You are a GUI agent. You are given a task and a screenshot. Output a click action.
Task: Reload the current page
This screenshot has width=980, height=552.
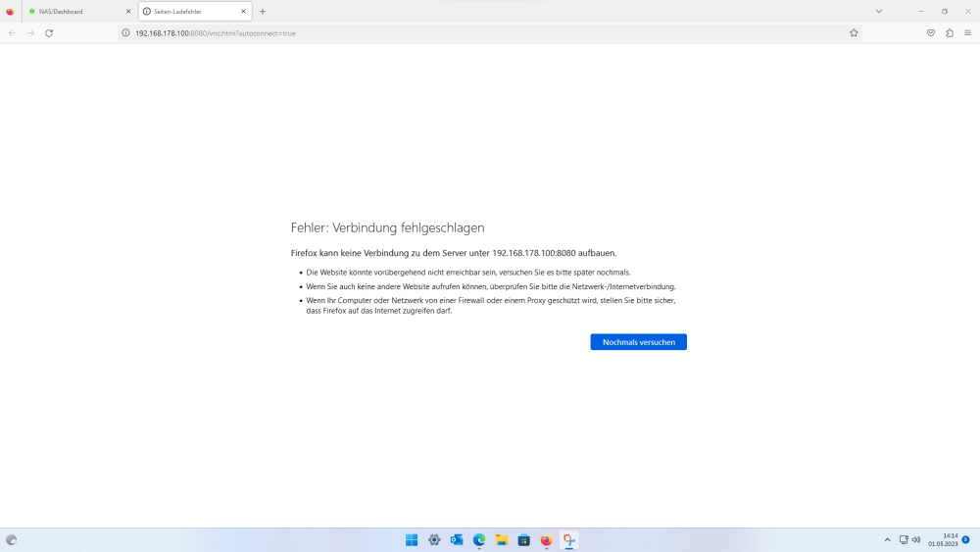click(x=49, y=33)
